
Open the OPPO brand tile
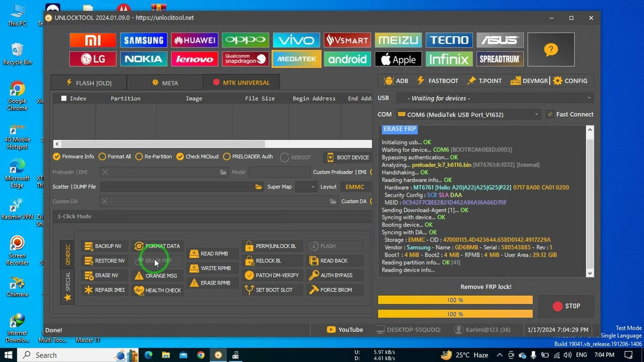pyautogui.click(x=246, y=40)
